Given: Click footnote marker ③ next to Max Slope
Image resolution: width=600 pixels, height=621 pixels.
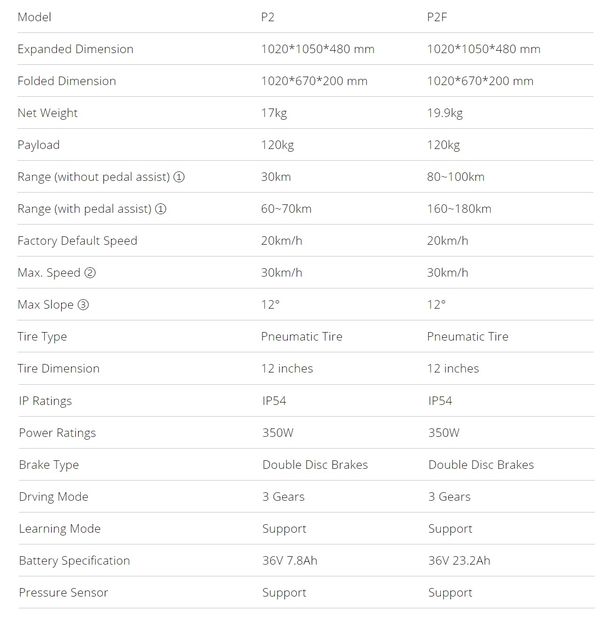Looking at the screenshot, I should tap(84, 305).
